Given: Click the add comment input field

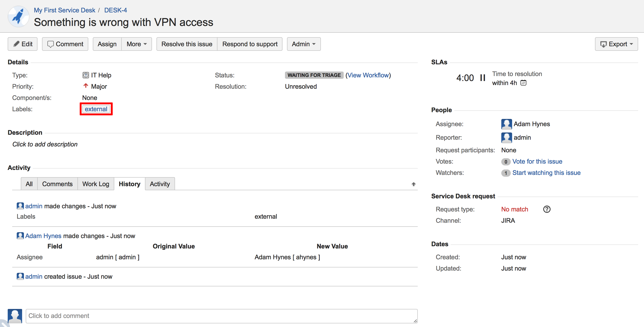Looking at the screenshot, I should pos(222,316).
